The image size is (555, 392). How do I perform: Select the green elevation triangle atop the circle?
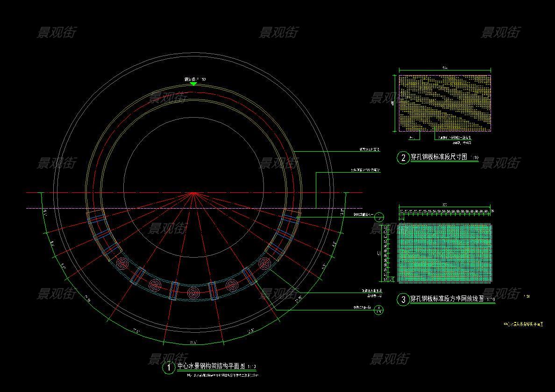(x=193, y=84)
